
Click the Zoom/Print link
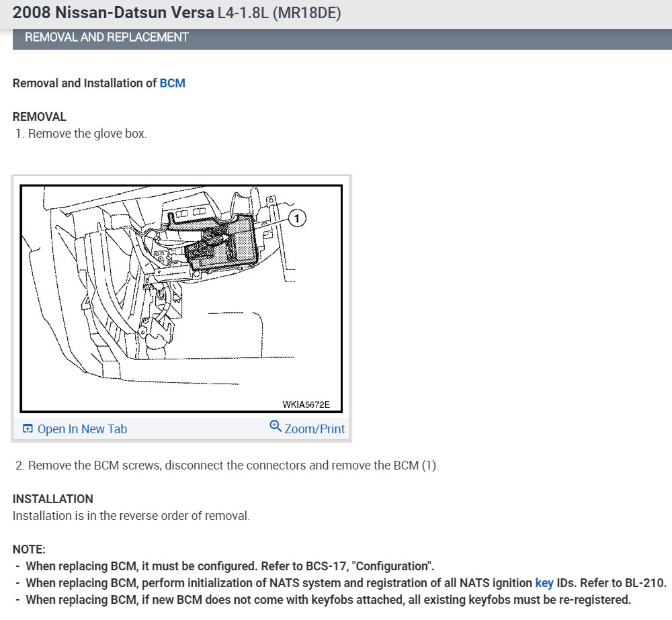314,429
